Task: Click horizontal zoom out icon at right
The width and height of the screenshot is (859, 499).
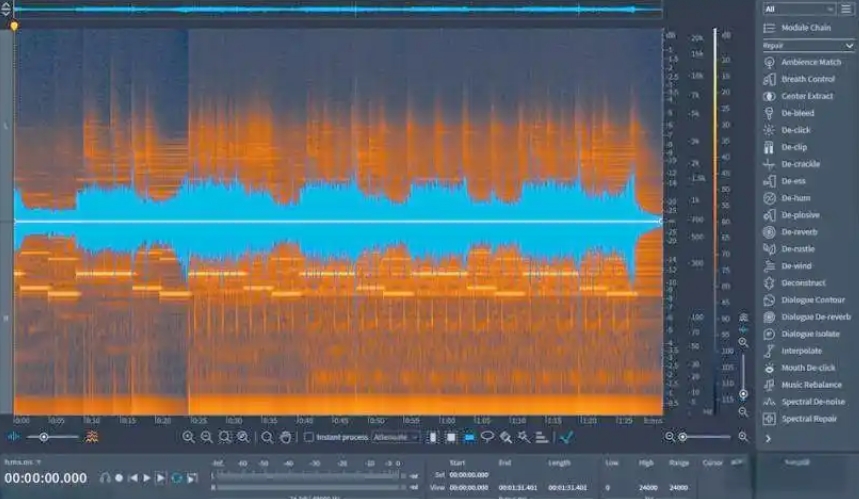Action: click(x=669, y=437)
